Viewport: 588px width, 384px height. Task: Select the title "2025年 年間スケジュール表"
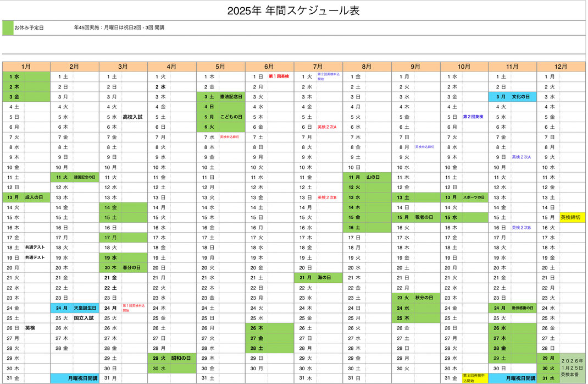[x=293, y=10]
